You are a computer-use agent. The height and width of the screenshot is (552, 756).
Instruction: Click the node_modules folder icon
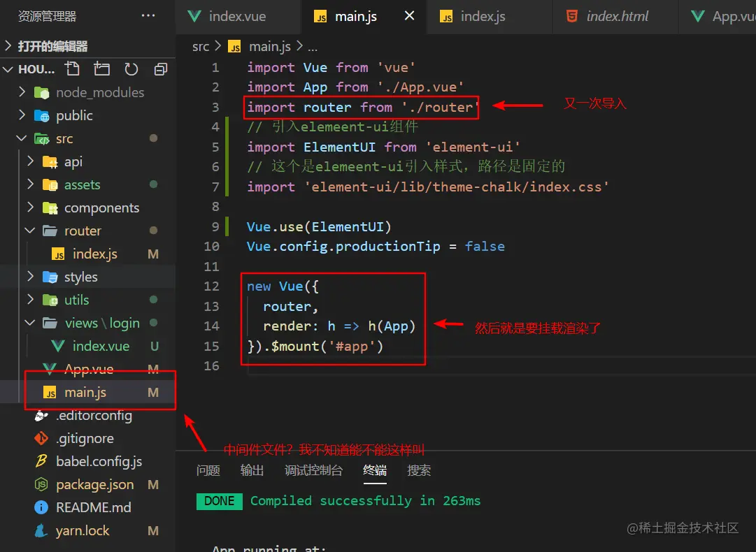point(42,92)
